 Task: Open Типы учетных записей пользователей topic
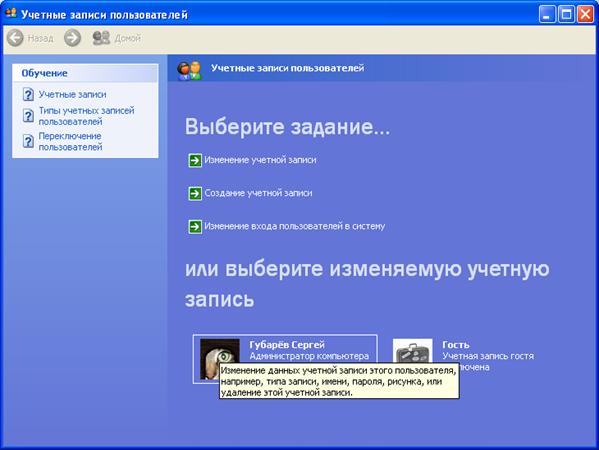click(86, 116)
